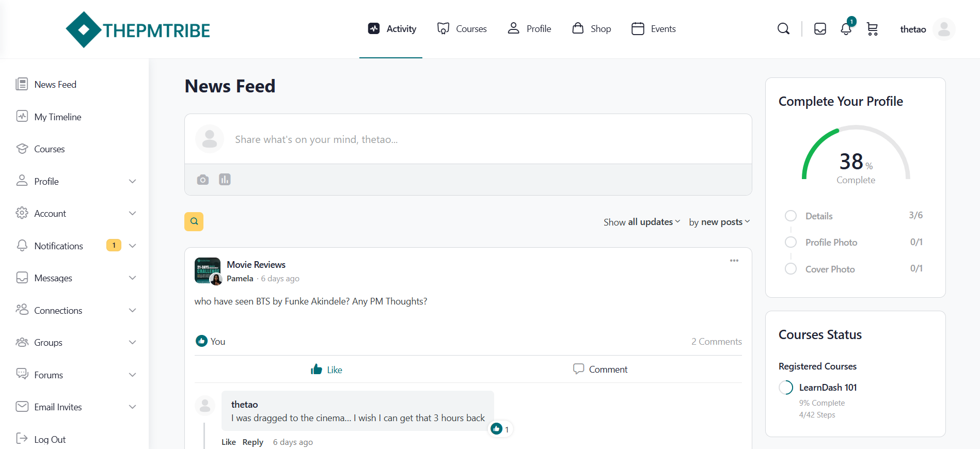Click the LearnDash 101 course progress ring
Screen dimensions: 980x449
coord(786,388)
